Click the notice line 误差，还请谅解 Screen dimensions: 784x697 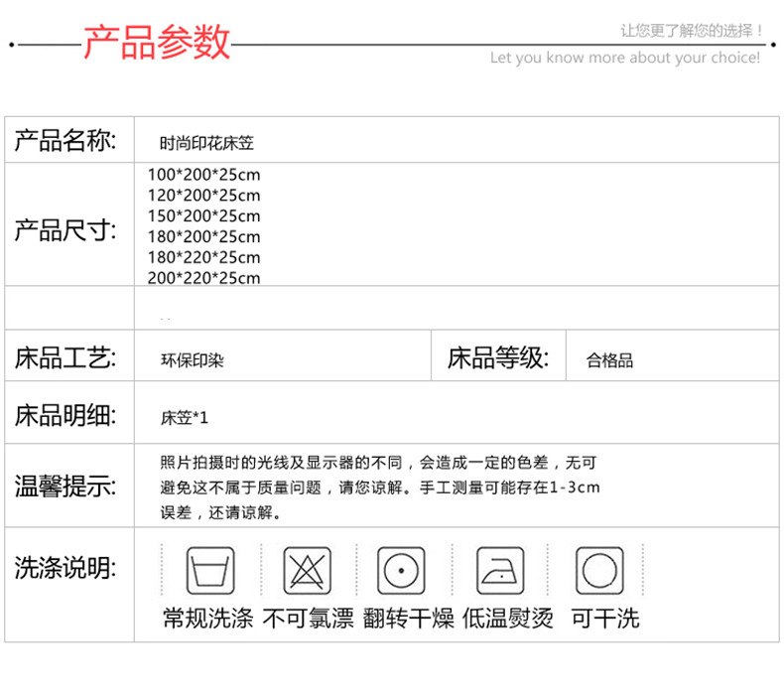click(x=220, y=512)
